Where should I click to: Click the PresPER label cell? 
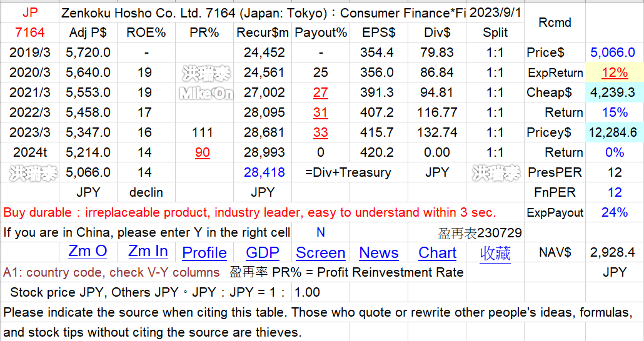pyautogui.click(x=555, y=172)
